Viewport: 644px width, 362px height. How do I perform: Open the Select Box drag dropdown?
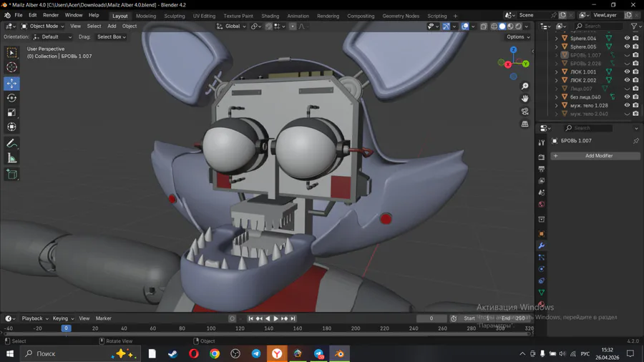pos(112,37)
